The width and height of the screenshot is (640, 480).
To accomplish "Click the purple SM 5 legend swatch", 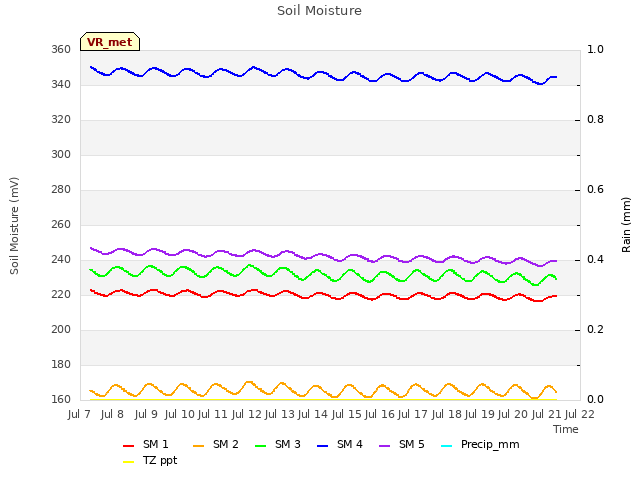I will [x=385, y=446].
